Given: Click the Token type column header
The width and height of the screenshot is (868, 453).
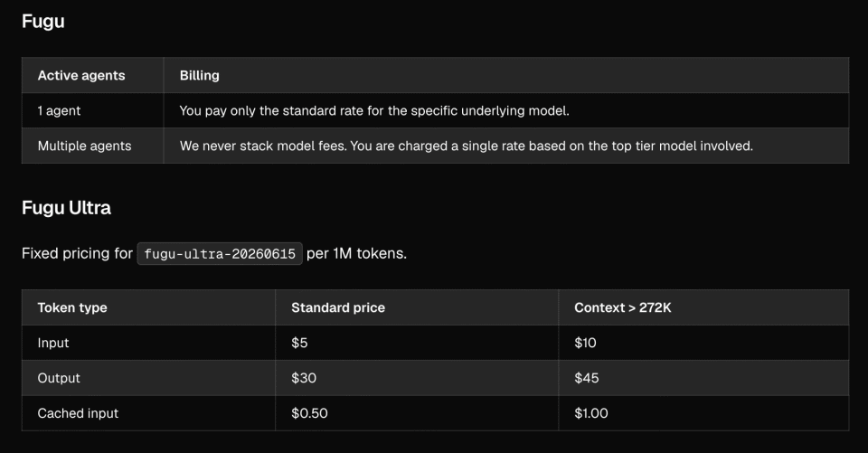Looking at the screenshot, I should pyautogui.click(x=72, y=308).
